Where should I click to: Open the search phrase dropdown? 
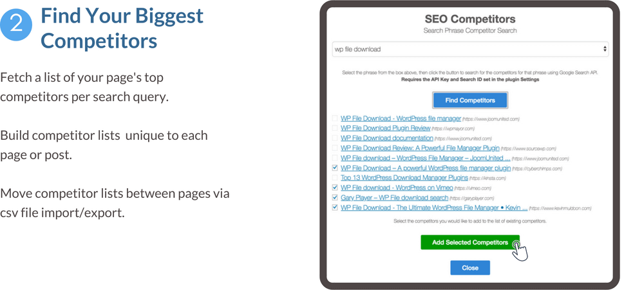click(469, 49)
